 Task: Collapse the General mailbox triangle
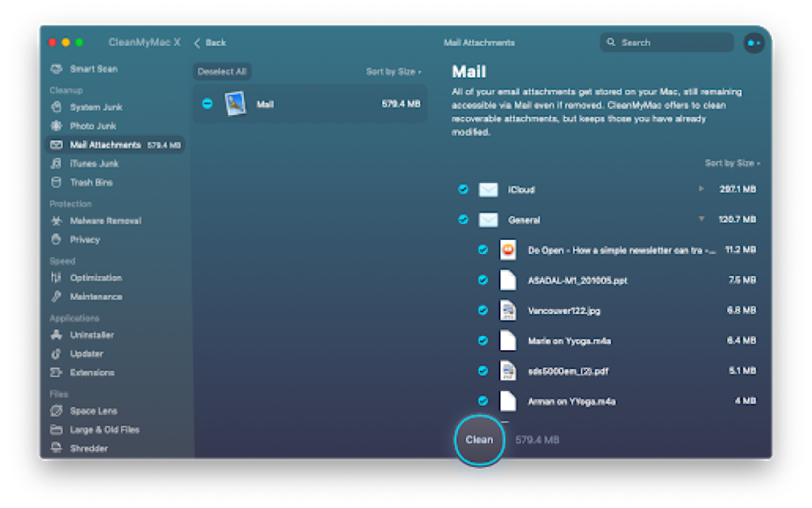pos(701,219)
